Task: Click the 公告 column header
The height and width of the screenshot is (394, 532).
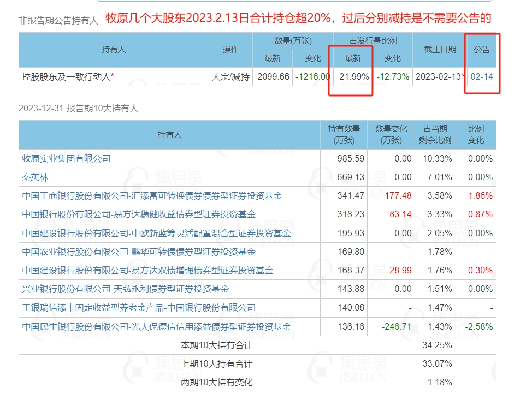Action: (482, 50)
